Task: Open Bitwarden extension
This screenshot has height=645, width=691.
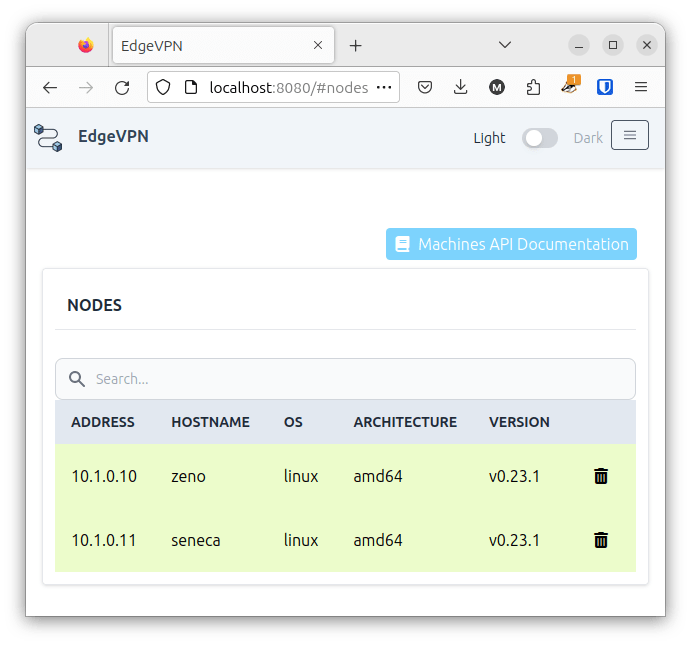Action: [605, 87]
